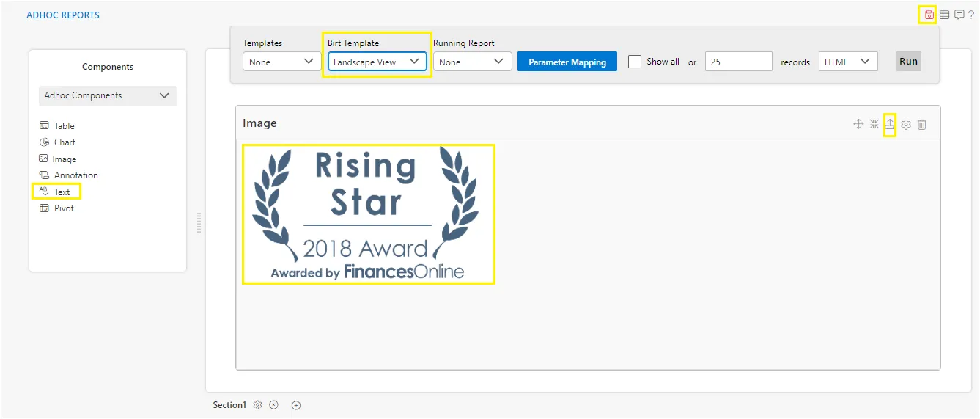This screenshot has width=980, height=419.
Task: Click the collapse arrows icon in Image panel
Action: (x=874, y=124)
